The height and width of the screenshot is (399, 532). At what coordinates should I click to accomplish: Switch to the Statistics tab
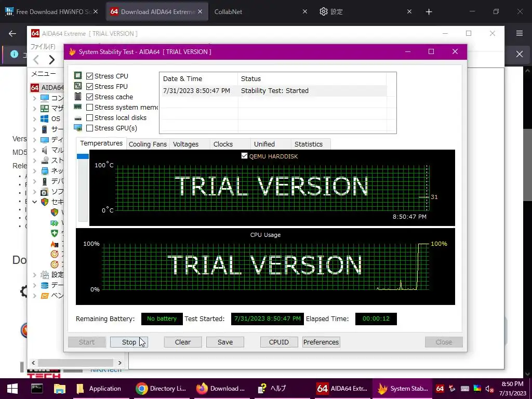pyautogui.click(x=309, y=144)
